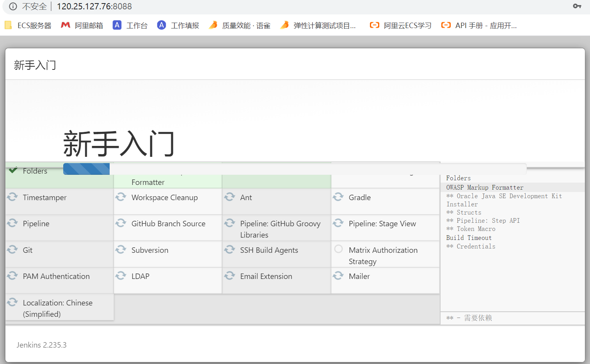
Task: Open the 工作台 bookmark
Action: click(130, 25)
